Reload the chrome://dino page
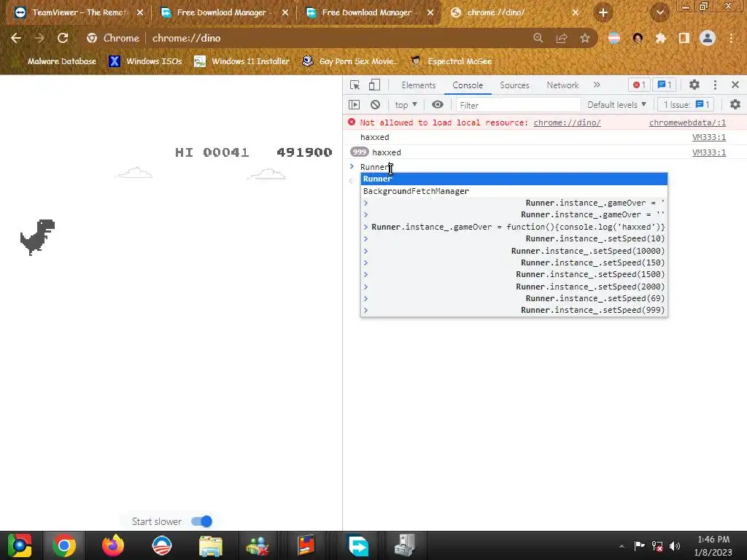747x560 pixels. [x=63, y=38]
